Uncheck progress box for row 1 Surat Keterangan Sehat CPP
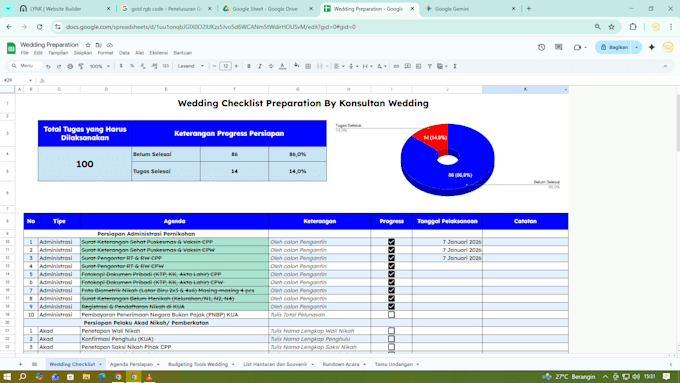The width and height of the screenshot is (680, 383). (391, 242)
